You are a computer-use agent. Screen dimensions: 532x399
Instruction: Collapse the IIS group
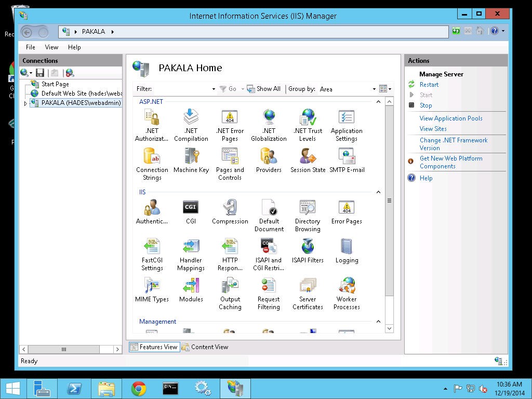tap(378, 192)
